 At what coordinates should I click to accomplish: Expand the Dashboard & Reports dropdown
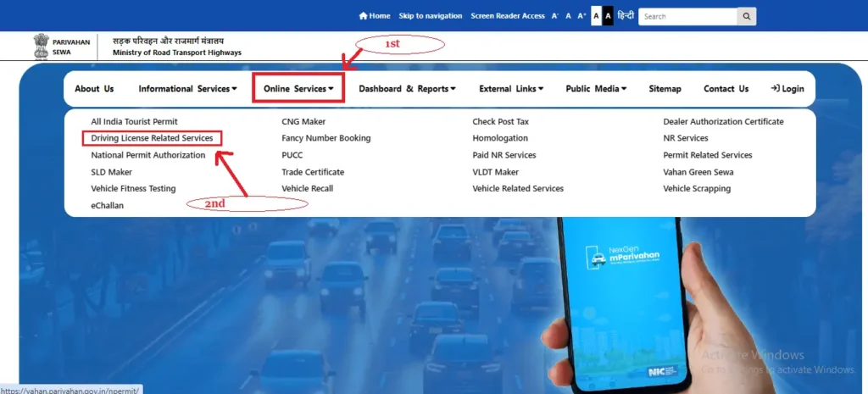407,89
